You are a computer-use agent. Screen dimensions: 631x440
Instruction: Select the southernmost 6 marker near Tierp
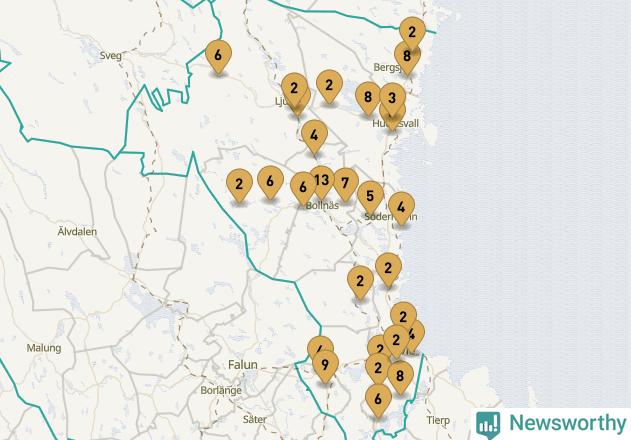click(378, 399)
